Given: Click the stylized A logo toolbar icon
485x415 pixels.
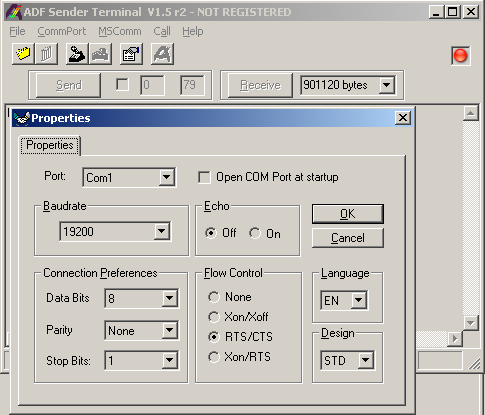Looking at the screenshot, I should 163,54.
